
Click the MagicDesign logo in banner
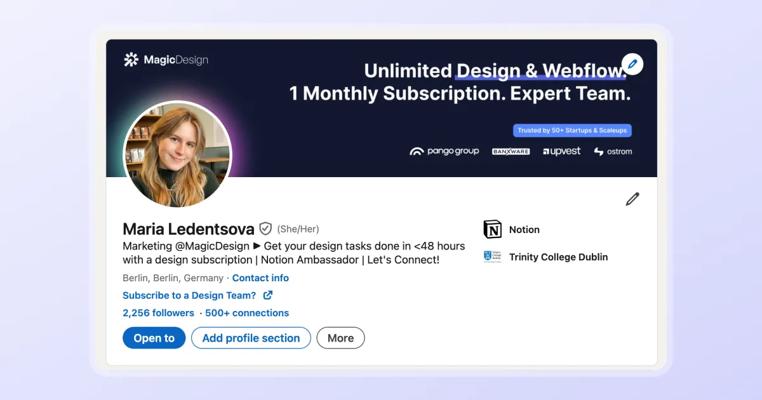166,60
